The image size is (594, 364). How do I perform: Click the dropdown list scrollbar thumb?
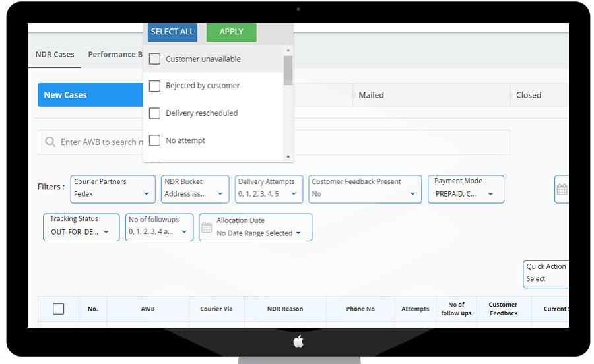coord(288,71)
